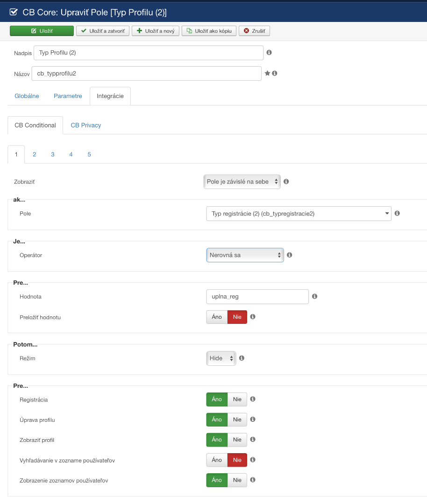The width and height of the screenshot is (427, 504).
Task: Open condition tab 4
Action: pyautogui.click(x=71, y=154)
